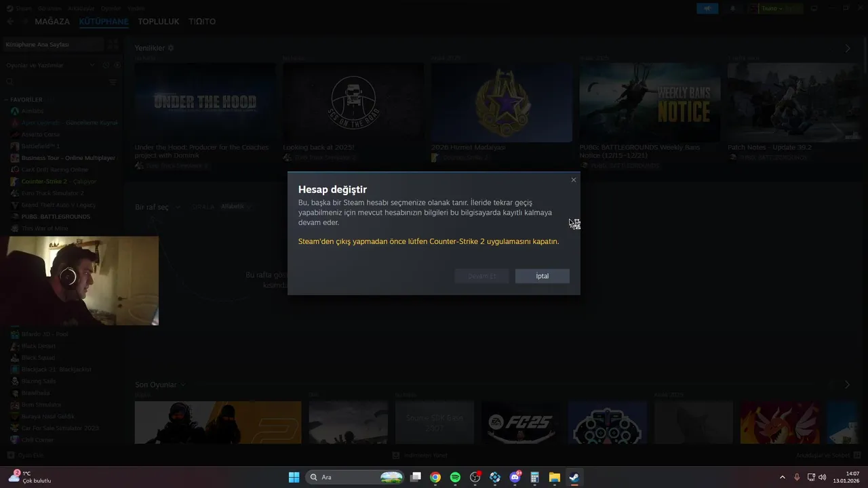
Task: Open the Görünüm menu
Action: coord(49,8)
